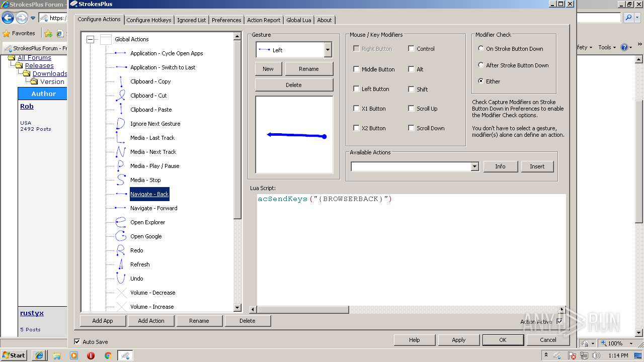Viewport: 644px width, 362px height.
Task: Select the Either modifier check option
Action: tap(481, 81)
